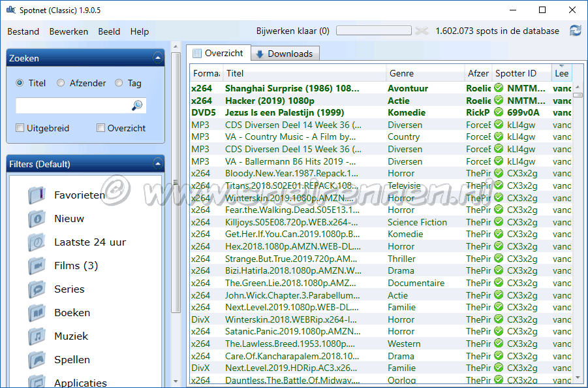
Task: Click the Series folder icon
Action: pyautogui.click(x=37, y=289)
